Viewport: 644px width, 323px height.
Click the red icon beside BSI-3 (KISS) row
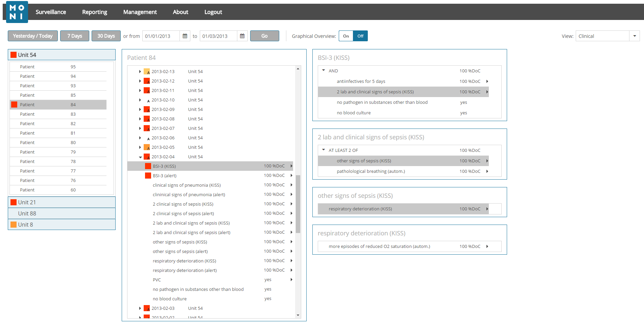coord(148,166)
